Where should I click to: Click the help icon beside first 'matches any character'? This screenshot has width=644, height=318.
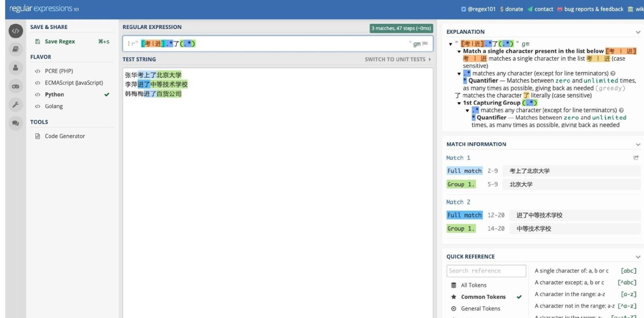click(613, 73)
